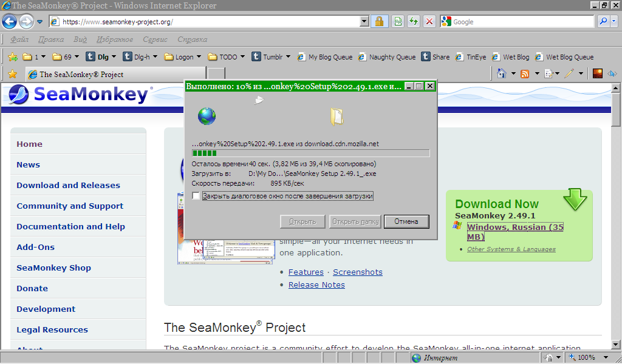
Task: Open the 'Naughty Queue' bookmark
Action: click(387, 57)
